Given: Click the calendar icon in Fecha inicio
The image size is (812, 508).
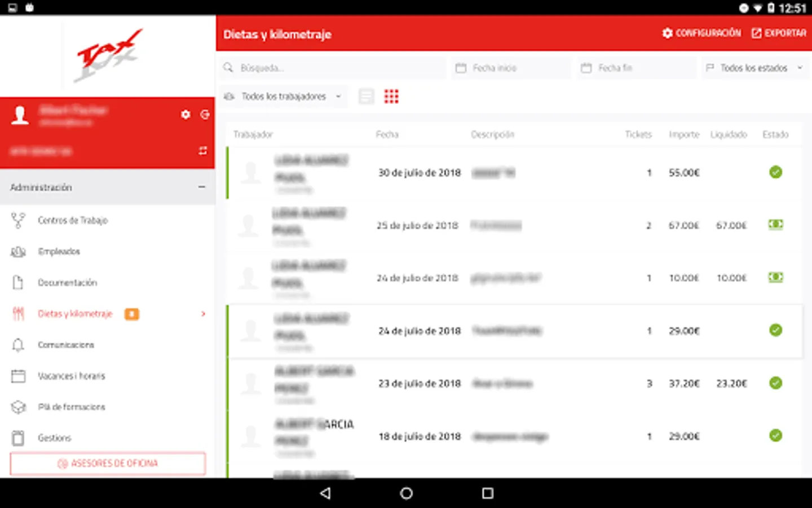Looking at the screenshot, I should pyautogui.click(x=460, y=68).
